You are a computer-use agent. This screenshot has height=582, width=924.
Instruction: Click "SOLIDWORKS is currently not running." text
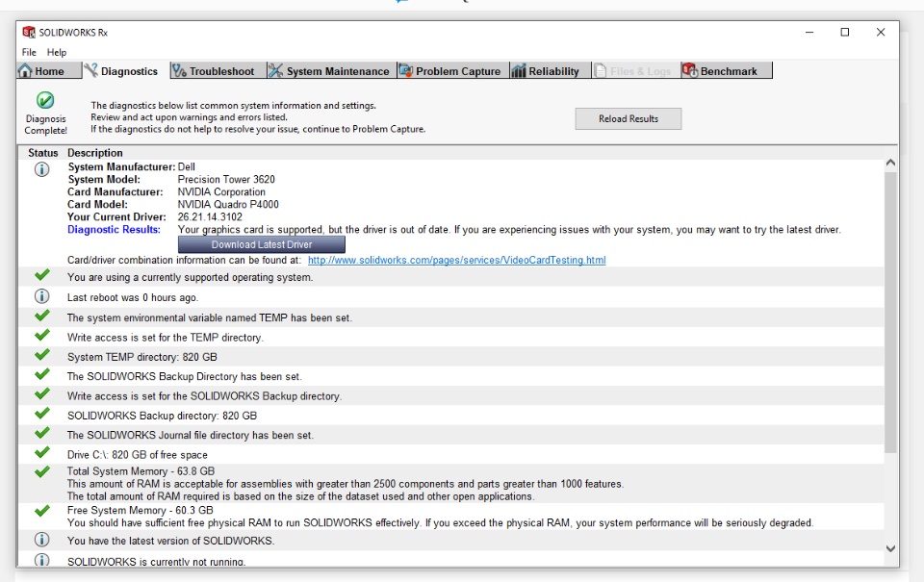click(156, 562)
